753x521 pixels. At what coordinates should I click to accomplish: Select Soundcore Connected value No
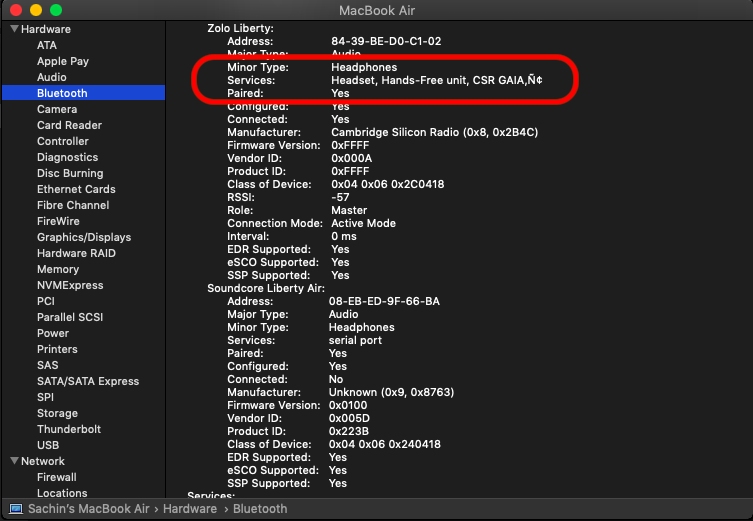point(336,379)
